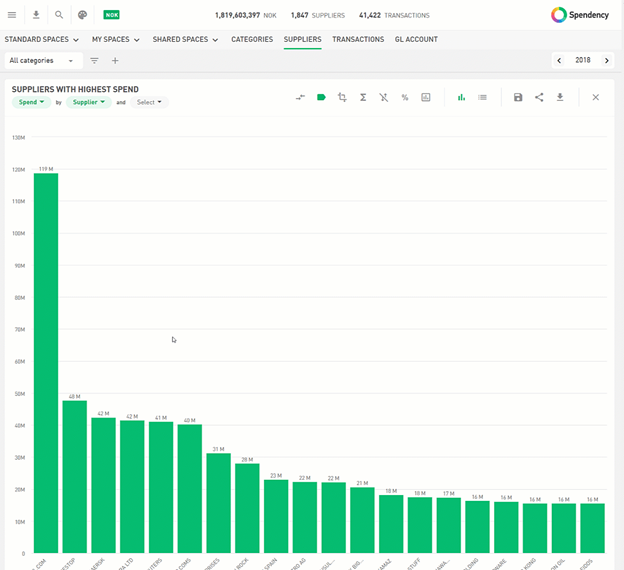Viewport: 624px width, 570px height.
Task: Click the sigma sum icon
Action: (x=363, y=97)
